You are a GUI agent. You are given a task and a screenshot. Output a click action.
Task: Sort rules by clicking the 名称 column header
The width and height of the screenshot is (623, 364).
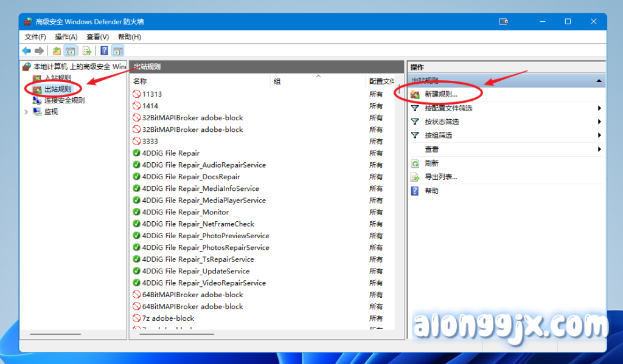tap(140, 81)
